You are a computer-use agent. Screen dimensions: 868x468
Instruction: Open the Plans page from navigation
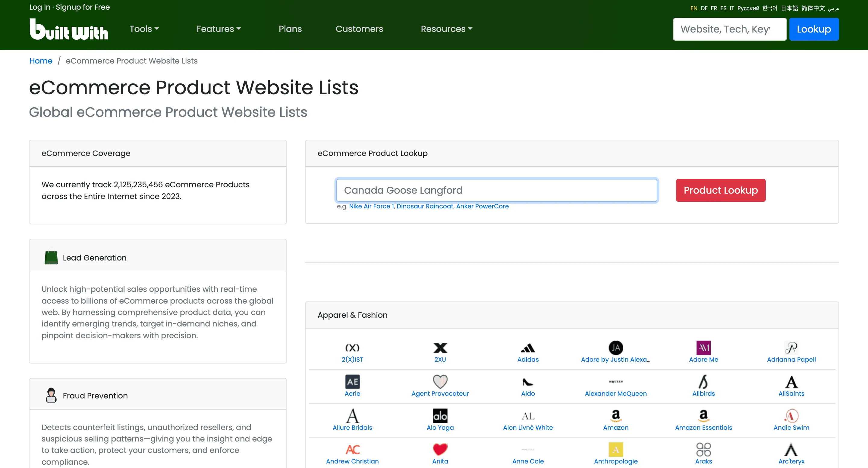[x=290, y=29]
